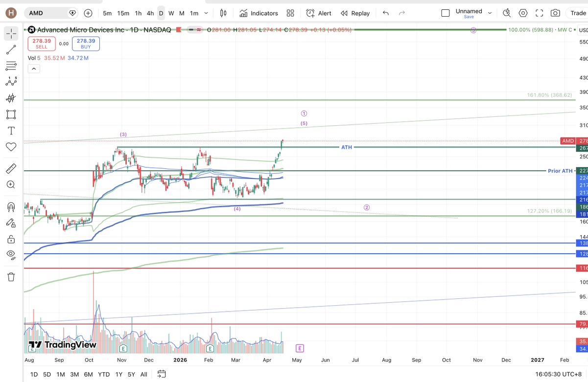
Task: Toggle stay in drawing mode
Action: point(11,223)
